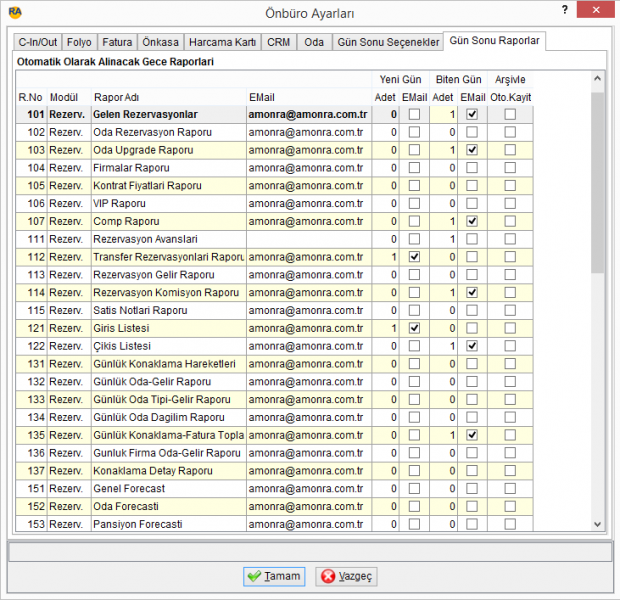Go to Gün Sonu Seçenekler tab

(x=388, y=42)
